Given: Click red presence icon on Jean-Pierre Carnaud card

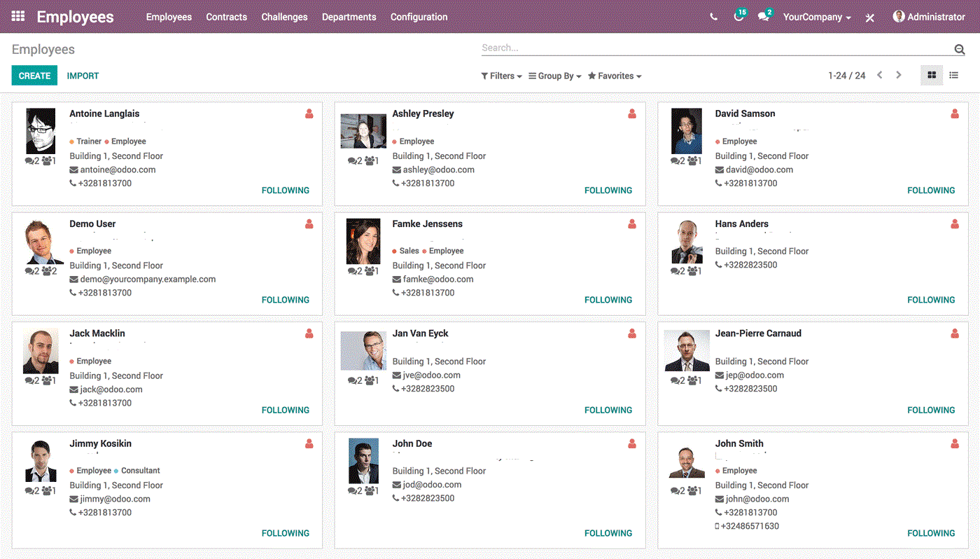Looking at the screenshot, I should point(955,333).
